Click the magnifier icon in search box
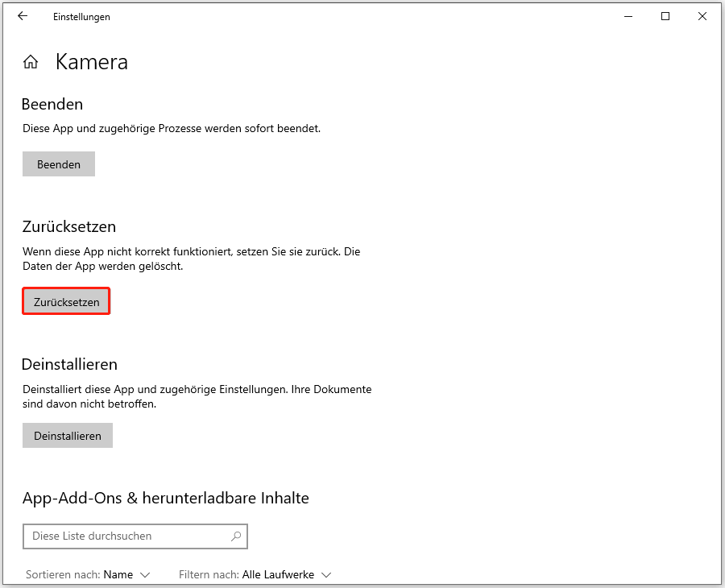725x588 pixels. (236, 536)
